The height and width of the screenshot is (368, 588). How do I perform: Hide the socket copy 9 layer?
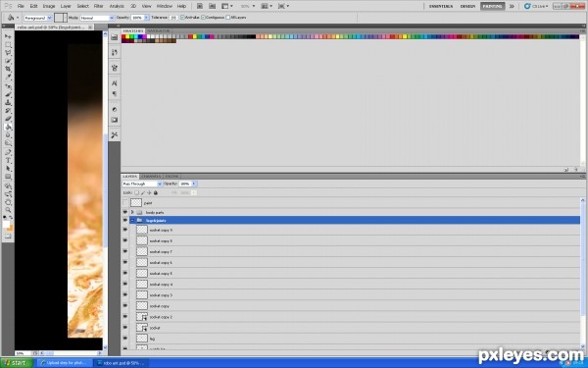(125, 230)
